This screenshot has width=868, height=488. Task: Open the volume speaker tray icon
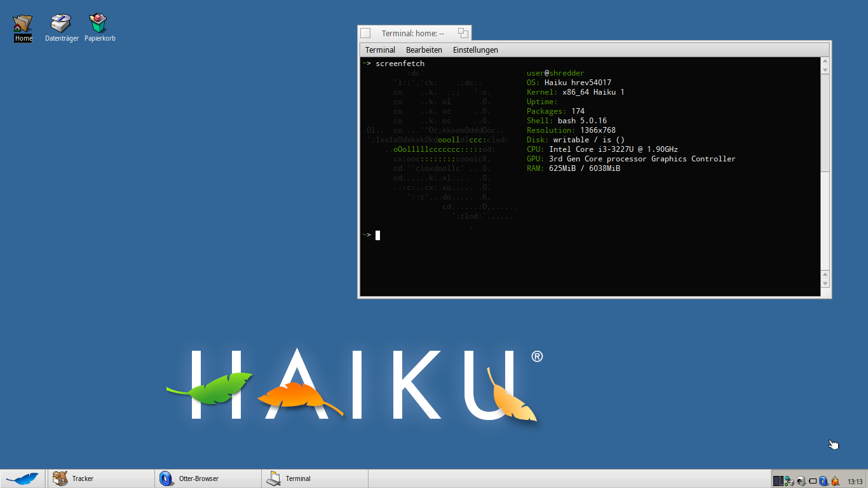[x=801, y=481]
